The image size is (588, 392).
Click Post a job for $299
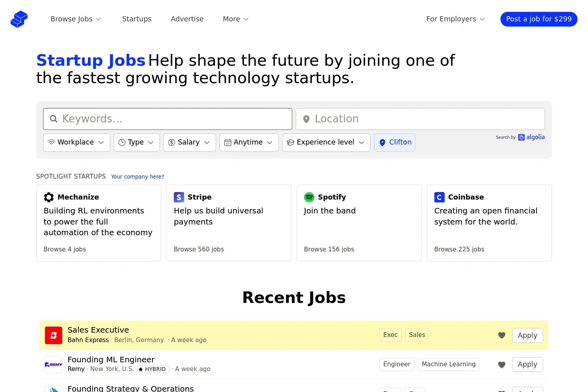coord(539,19)
